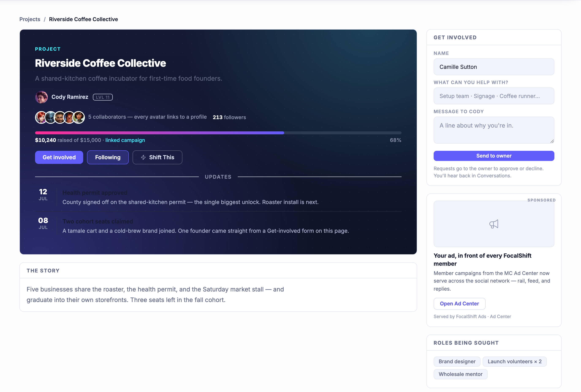The height and width of the screenshot is (392, 581).
Task: Click the Get involved button
Action: pyautogui.click(x=59, y=157)
